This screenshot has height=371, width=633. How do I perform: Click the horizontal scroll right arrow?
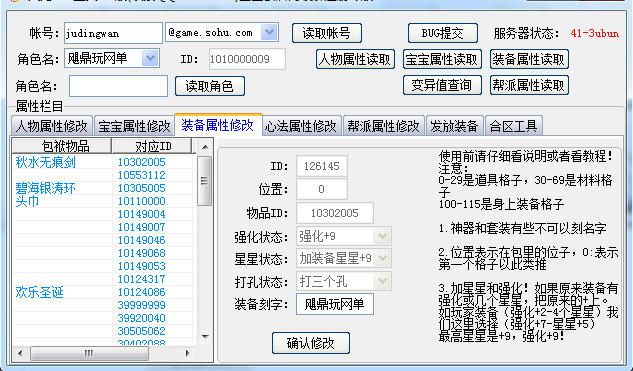click(x=187, y=353)
